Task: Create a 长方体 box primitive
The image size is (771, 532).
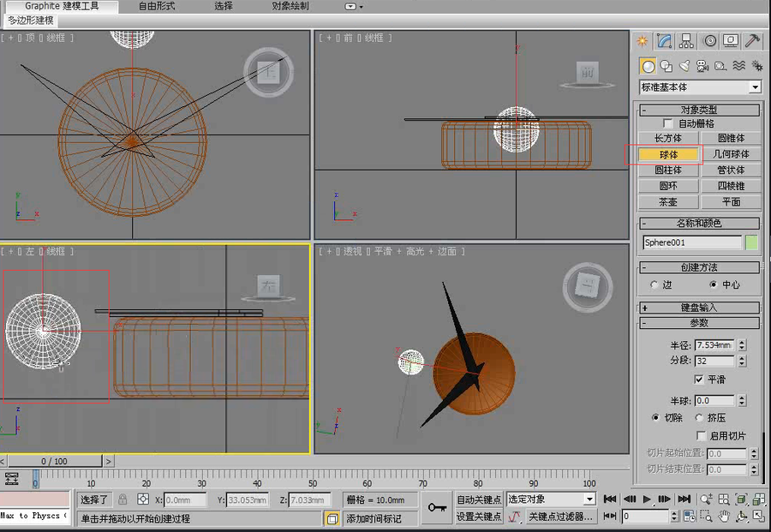Action: (x=668, y=138)
